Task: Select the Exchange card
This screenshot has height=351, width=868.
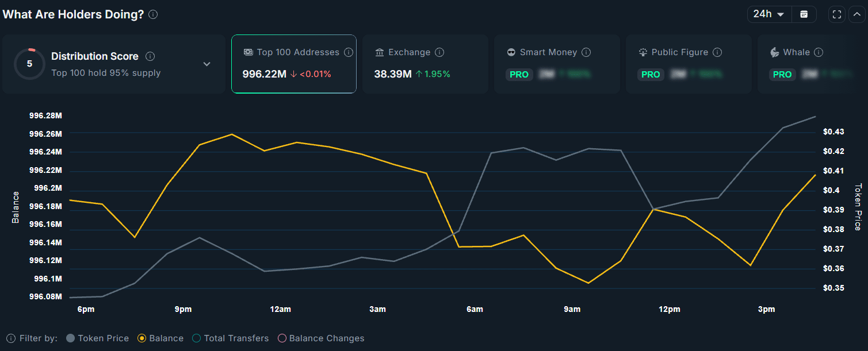Action: coord(425,63)
